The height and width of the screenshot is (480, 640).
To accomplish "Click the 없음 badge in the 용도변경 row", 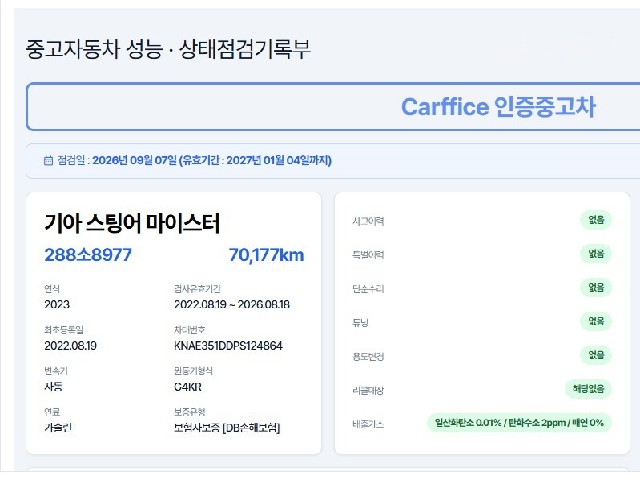I will coord(596,355).
